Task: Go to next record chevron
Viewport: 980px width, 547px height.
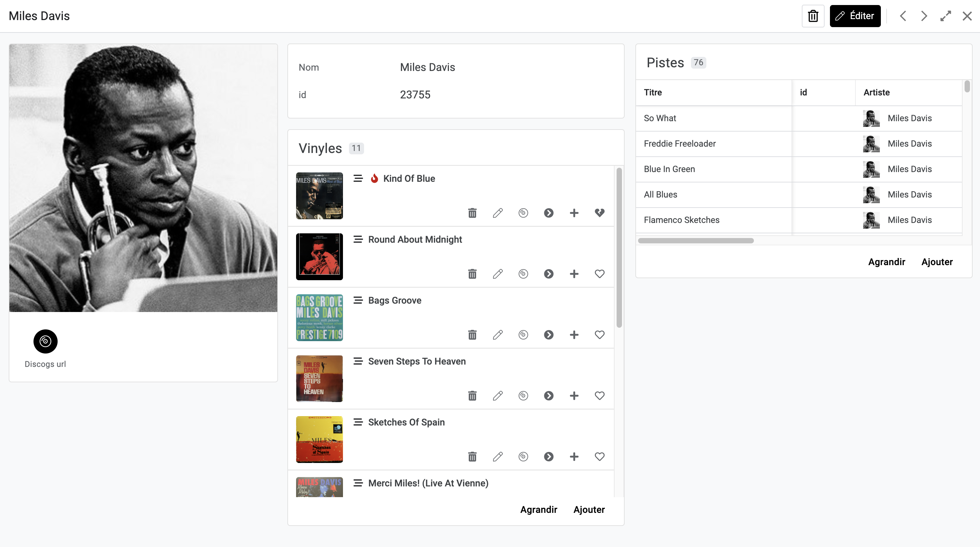Action: tap(924, 16)
